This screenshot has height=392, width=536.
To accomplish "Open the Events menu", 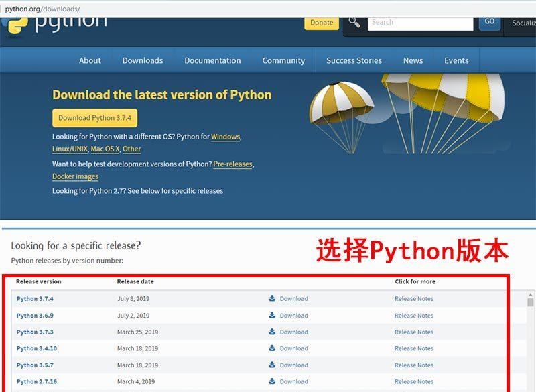I will [x=456, y=60].
